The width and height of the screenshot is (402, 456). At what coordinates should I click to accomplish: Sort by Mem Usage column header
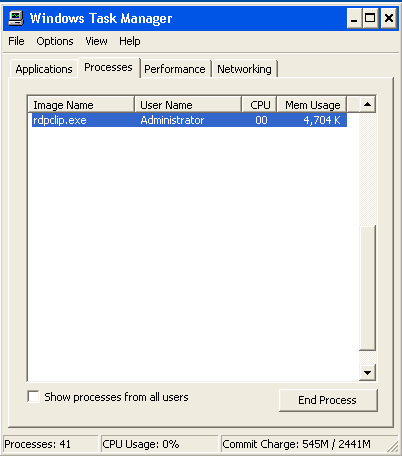(312, 105)
